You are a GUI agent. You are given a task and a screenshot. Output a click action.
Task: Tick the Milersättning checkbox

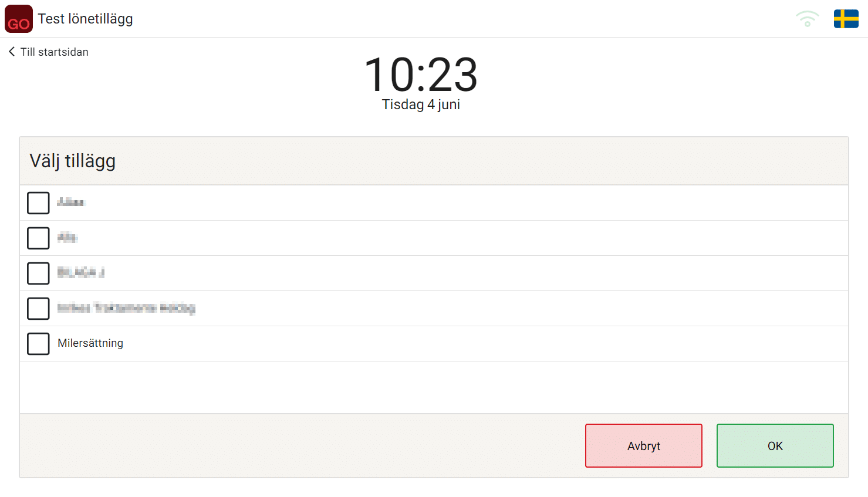[x=38, y=344]
